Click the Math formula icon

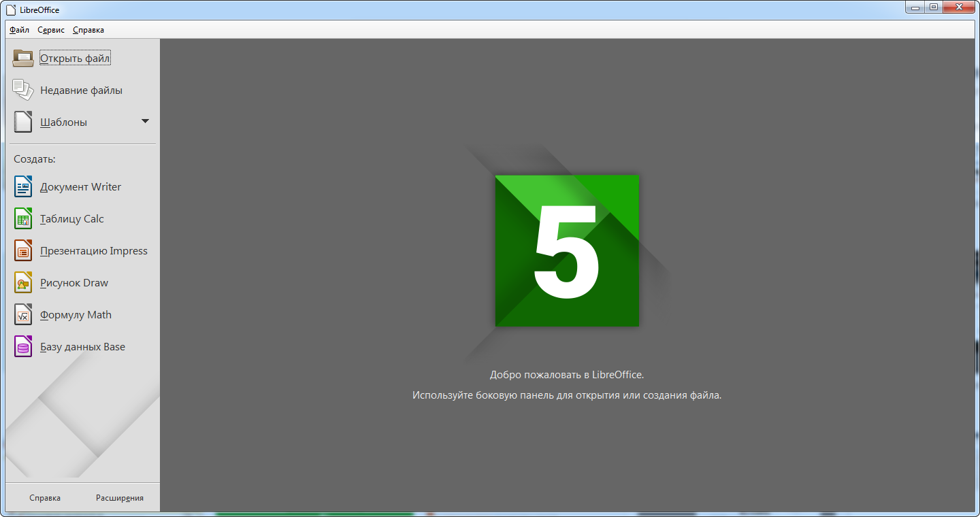coord(23,314)
